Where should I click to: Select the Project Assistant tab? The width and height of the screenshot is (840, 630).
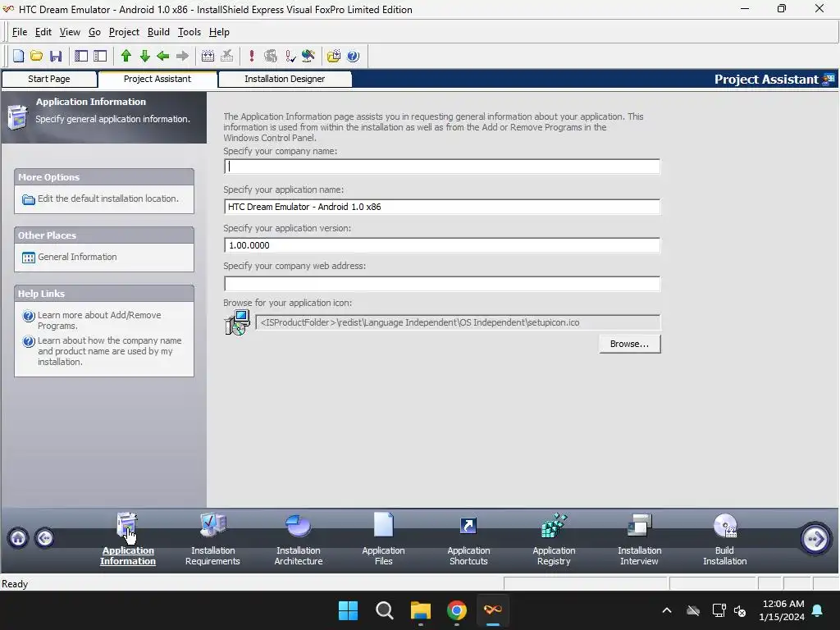point(157,79)
